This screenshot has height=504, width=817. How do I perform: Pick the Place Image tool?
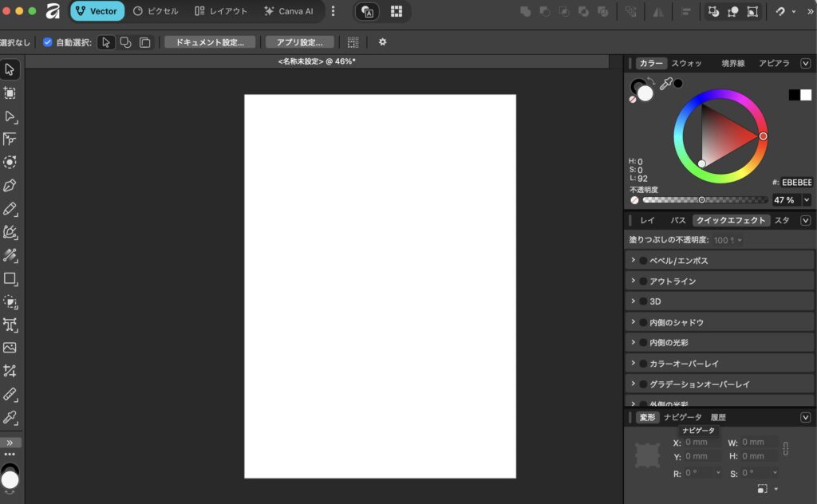(10, 348)
